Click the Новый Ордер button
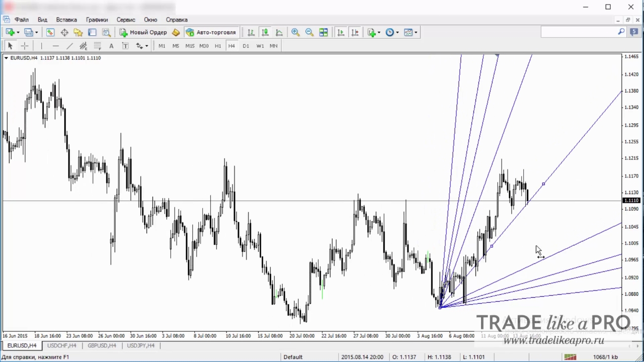Viewport: 644px width, 362px height. 143,32
